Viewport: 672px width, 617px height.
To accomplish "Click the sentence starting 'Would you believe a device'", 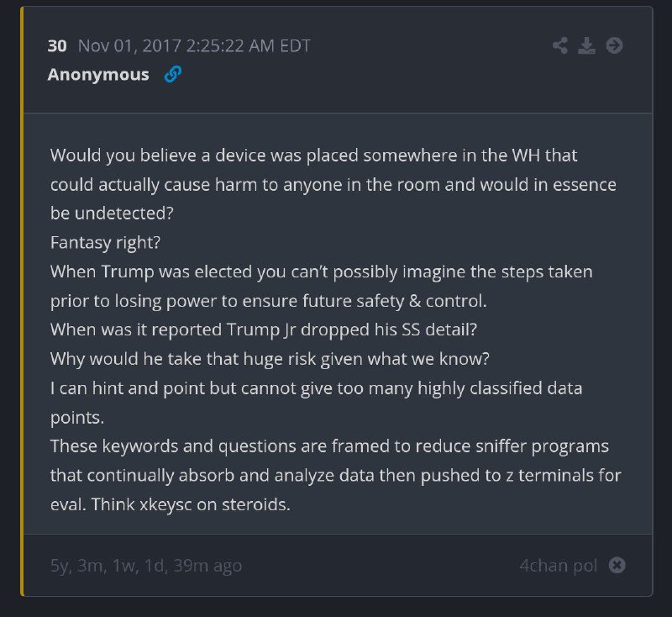I will click(333, 184).
